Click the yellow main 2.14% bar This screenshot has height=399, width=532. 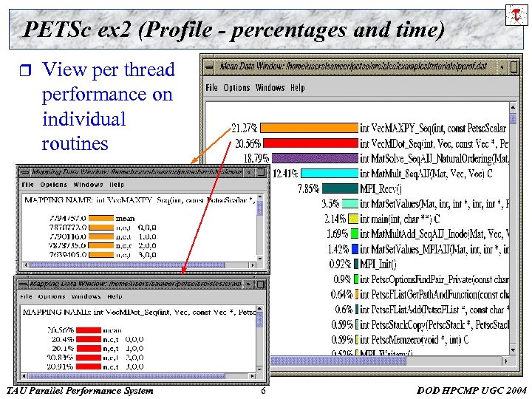353,219
